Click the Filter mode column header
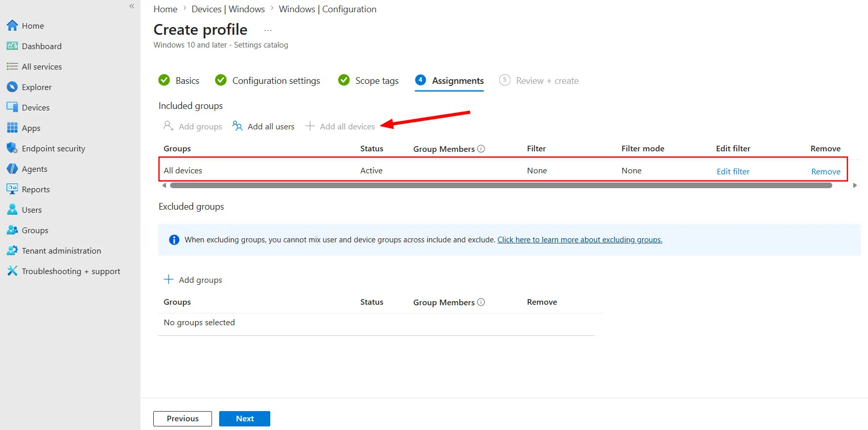Viewport: 868px width, 430px height. (643, 148)
